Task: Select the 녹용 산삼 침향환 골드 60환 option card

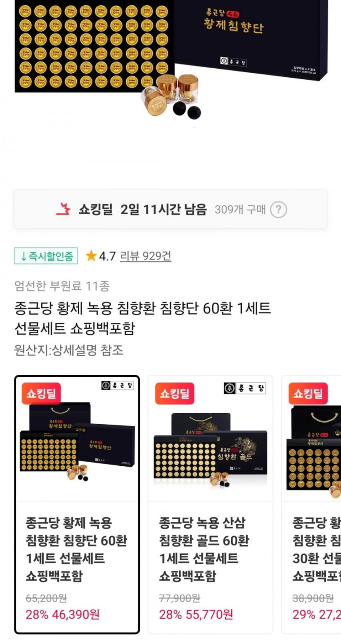Action: pos(210,505)
